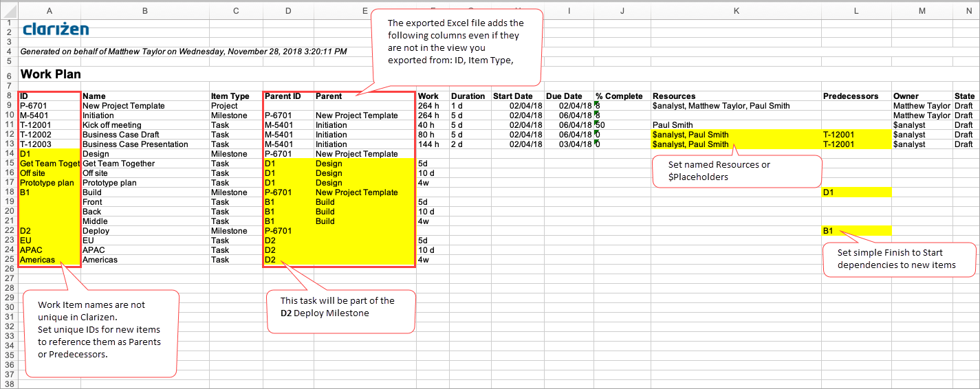Select the '2 d' duration cell
Screen dimensions: 980x389
pos(470,144)
